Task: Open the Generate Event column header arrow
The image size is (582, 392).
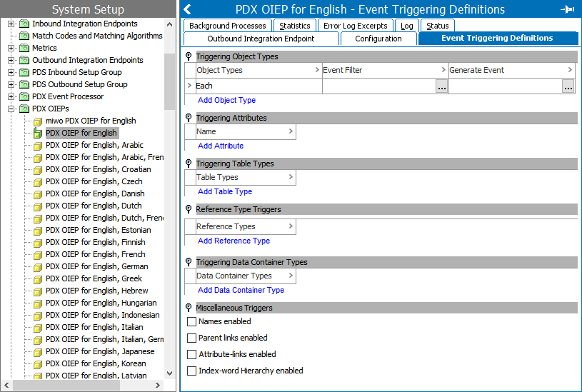Action: [570, 70]
